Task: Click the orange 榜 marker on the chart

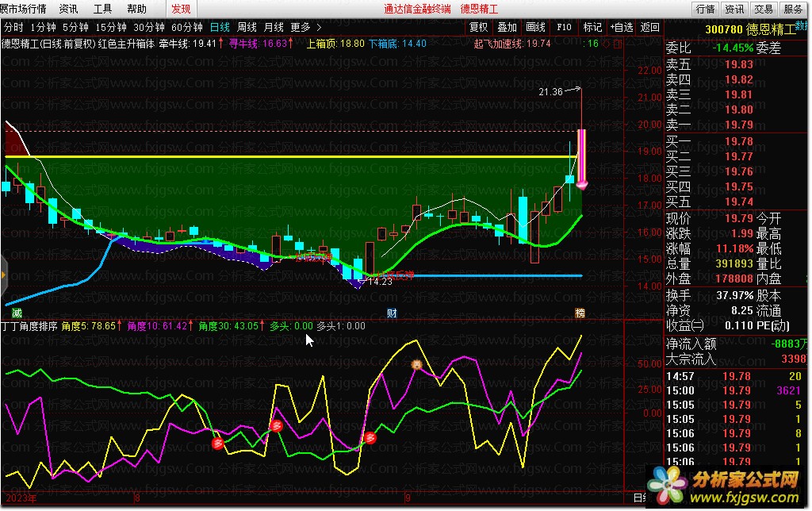Action: click(x=580, y=313)
